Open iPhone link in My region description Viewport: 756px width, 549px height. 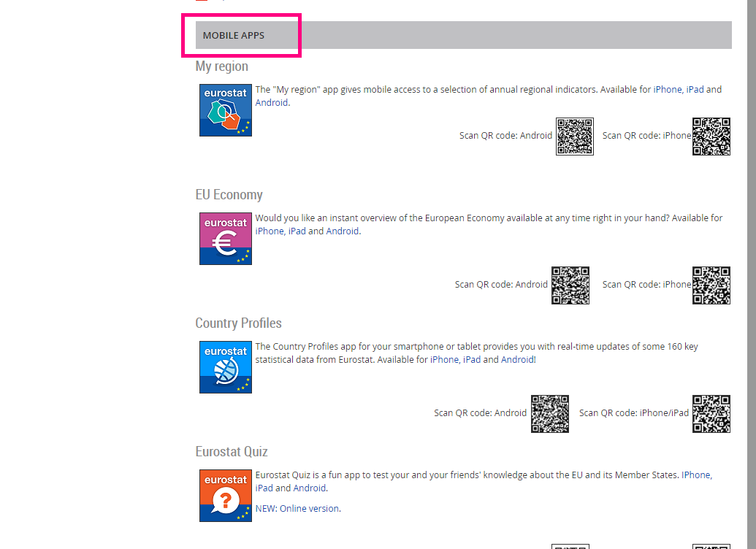[668, 90]
